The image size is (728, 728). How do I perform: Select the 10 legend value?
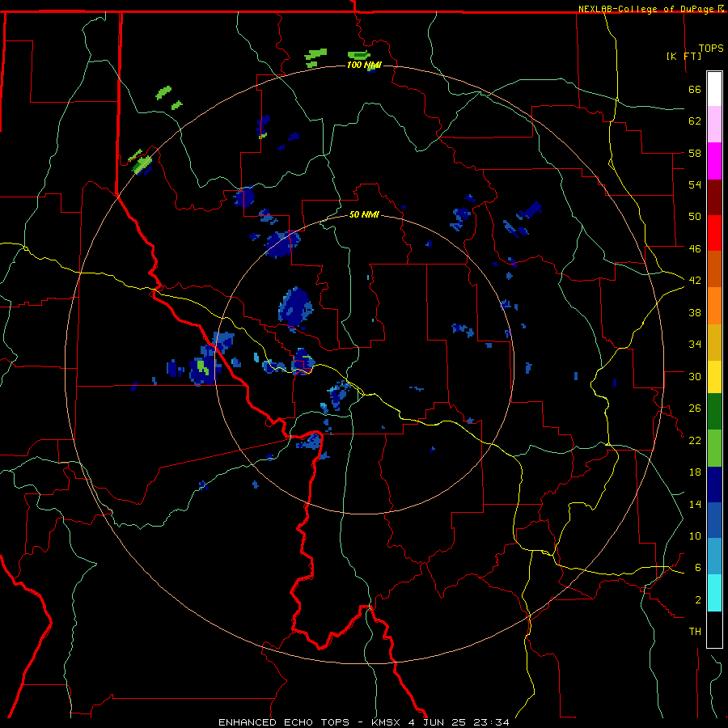(x=695, y=535)
